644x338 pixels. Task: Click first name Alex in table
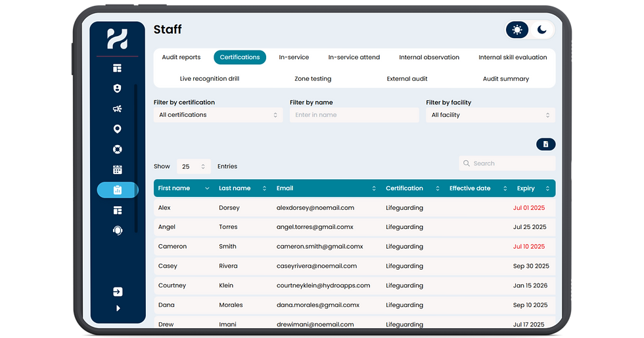coord(164,207)
